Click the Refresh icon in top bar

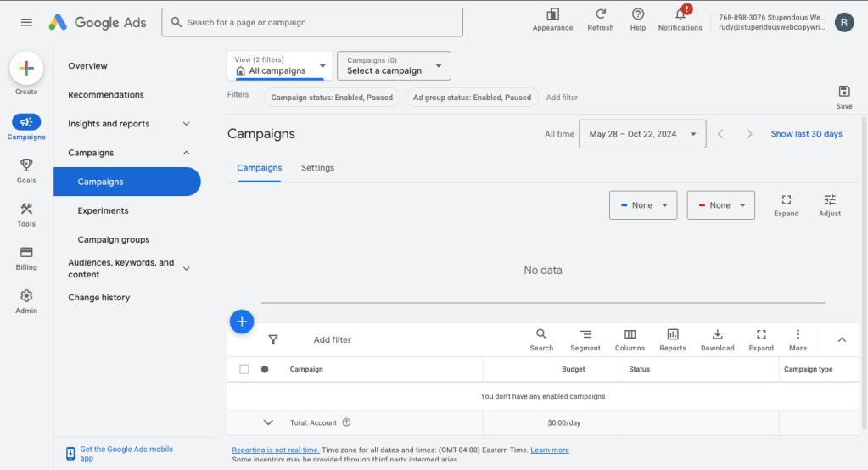click(x=600, y=14)
